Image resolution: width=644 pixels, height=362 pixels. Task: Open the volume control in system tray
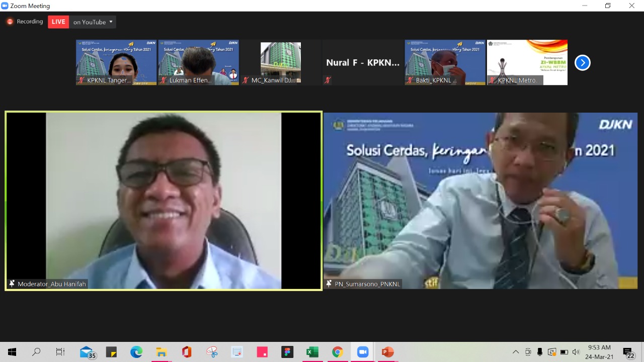coord(576,352)
